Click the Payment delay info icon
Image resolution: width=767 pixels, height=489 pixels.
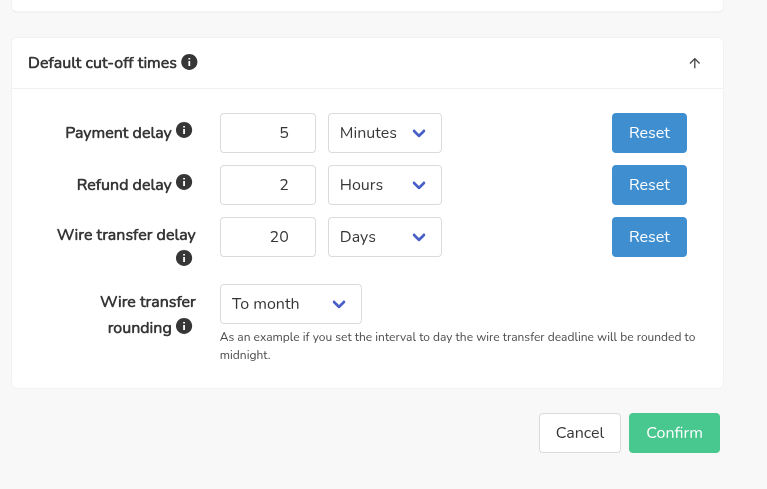pos(184,131)
